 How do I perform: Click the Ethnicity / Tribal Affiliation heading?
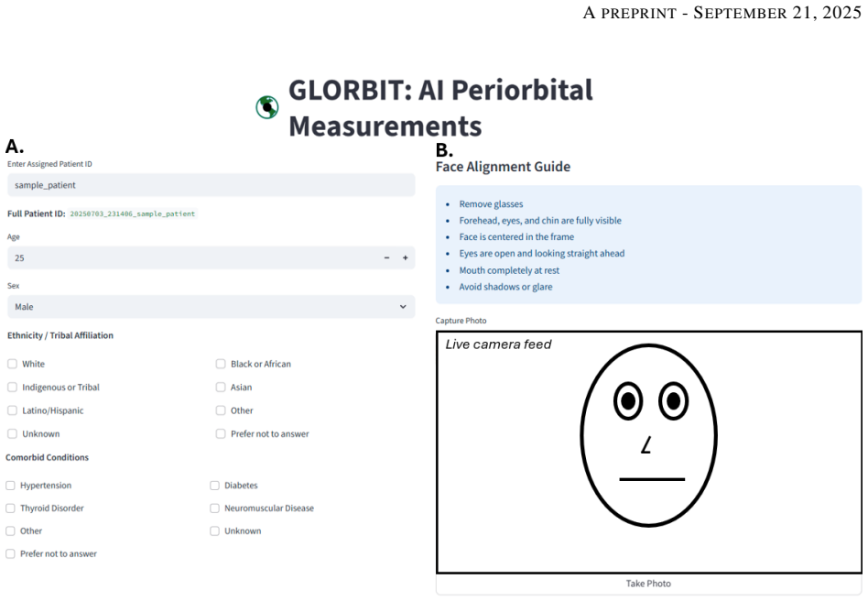tap(60, 335)
